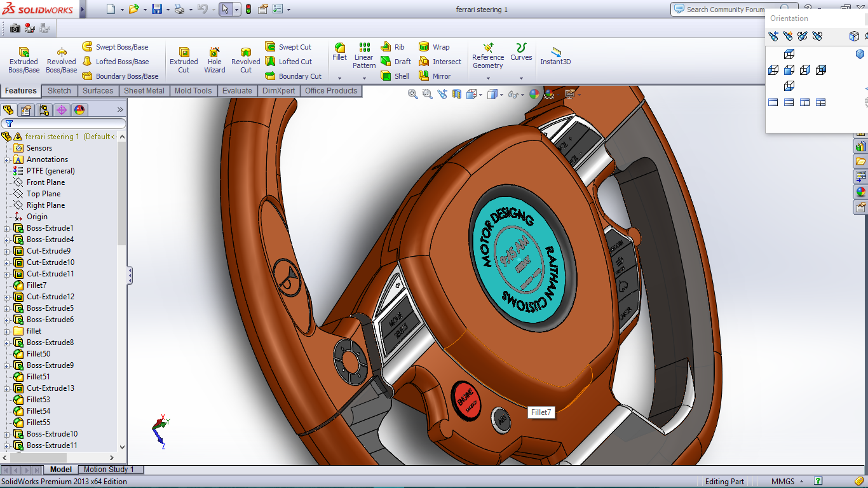Click the Fillet tool icon

[x=340, y=48]
